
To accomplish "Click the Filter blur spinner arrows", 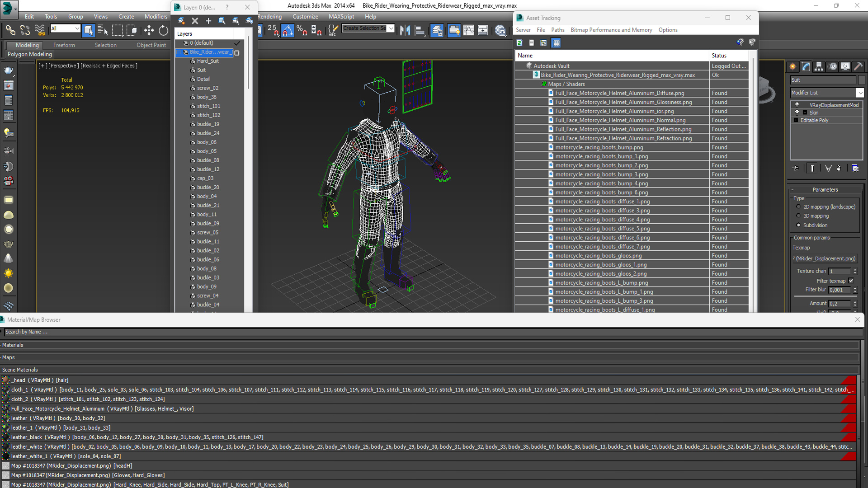I will click(855, 290).
